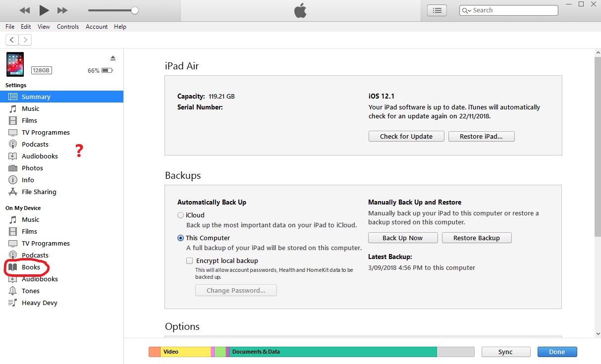Image resolution: width=601 pixels, height=364 pixels.
Task: Open the Photos settings page
Action: pos(31,168)
